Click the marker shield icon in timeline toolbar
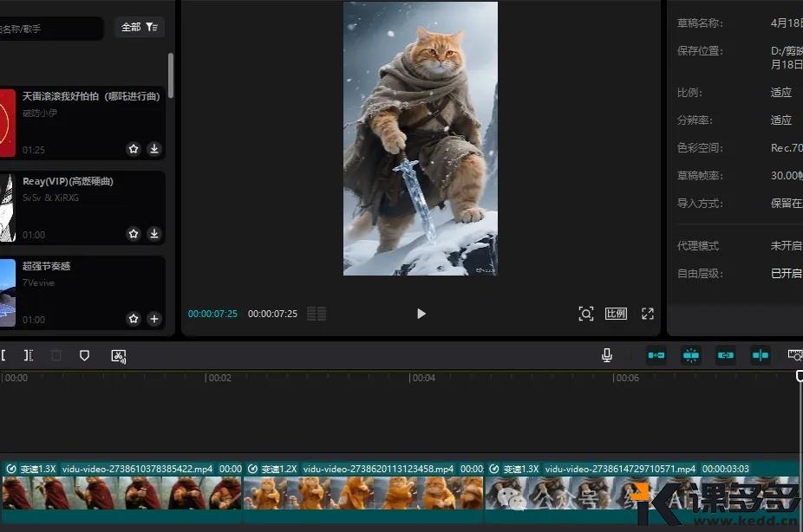The image size is (803, 532). 84,355
